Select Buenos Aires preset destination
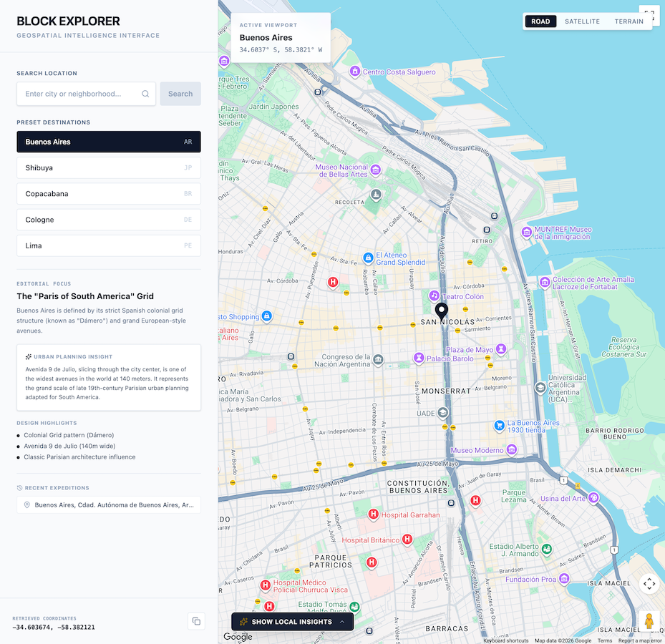 click(109, 142)
